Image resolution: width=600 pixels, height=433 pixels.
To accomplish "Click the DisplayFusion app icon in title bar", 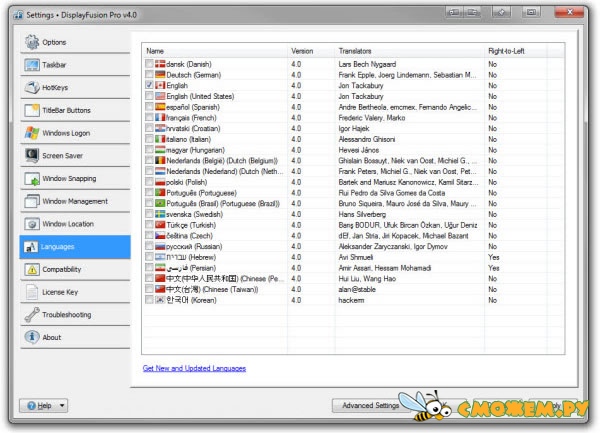I will click(18, 15).
